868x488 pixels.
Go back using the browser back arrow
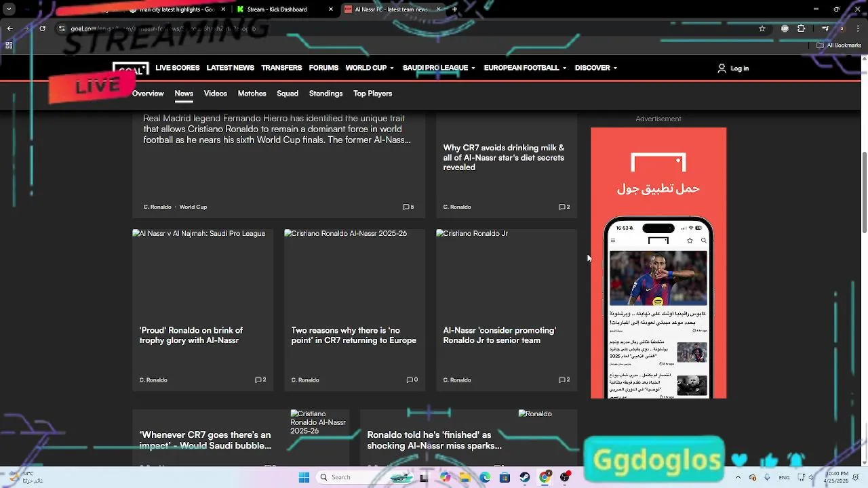click(9, 28)
